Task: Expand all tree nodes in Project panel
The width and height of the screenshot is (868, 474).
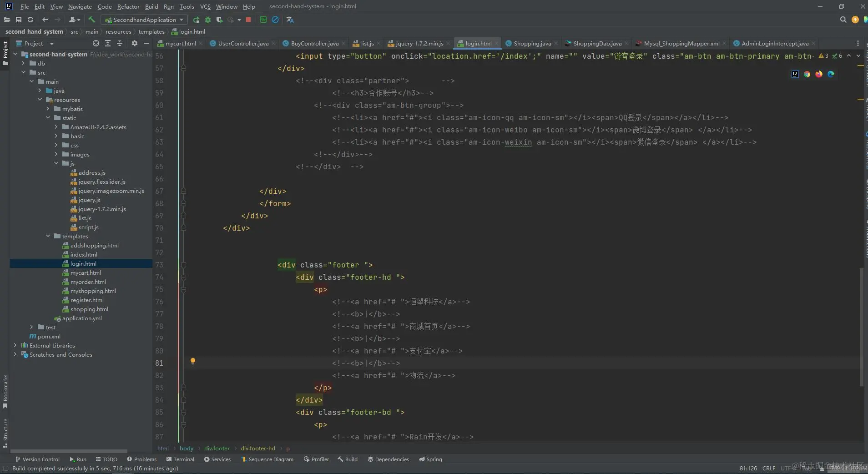Action: tap(108, 43)
